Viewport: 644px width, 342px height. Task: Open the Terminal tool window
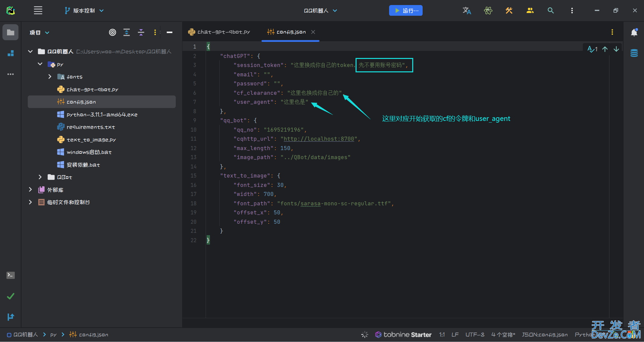pyautogui.click(x=10, y=275)
